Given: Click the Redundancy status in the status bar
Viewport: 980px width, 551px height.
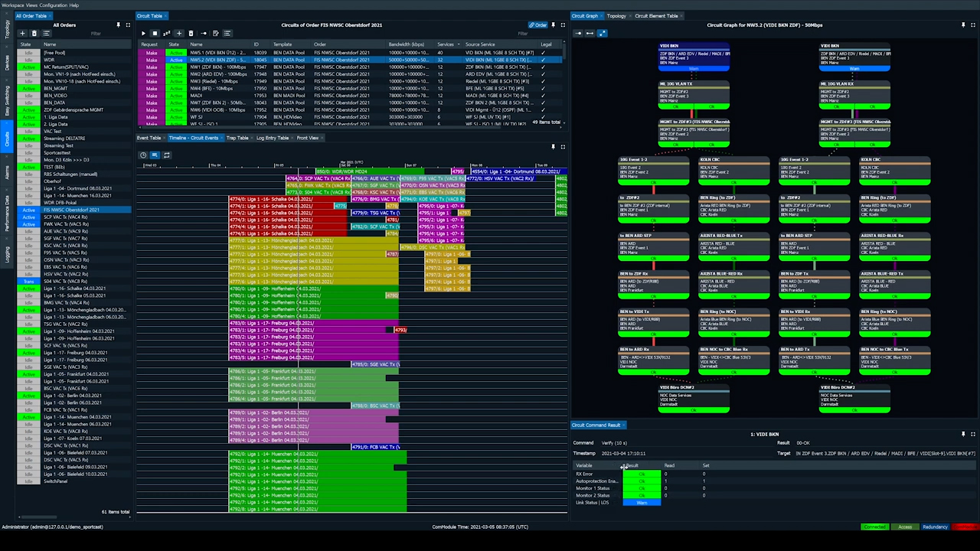Looking at the screenshot, I should [x=935, y=527].
